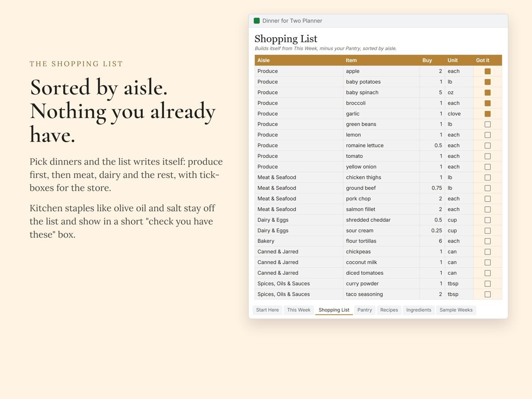Tick the Got it box for romaine lettuce
The height and width of the screenshot is (399, 532).
pos(488,146)
